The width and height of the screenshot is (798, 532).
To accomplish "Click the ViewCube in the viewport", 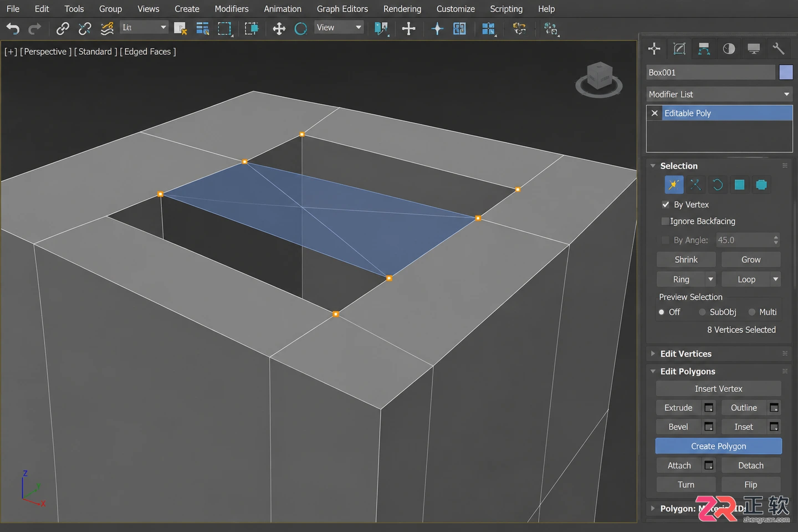I will (x=599, y=79).
